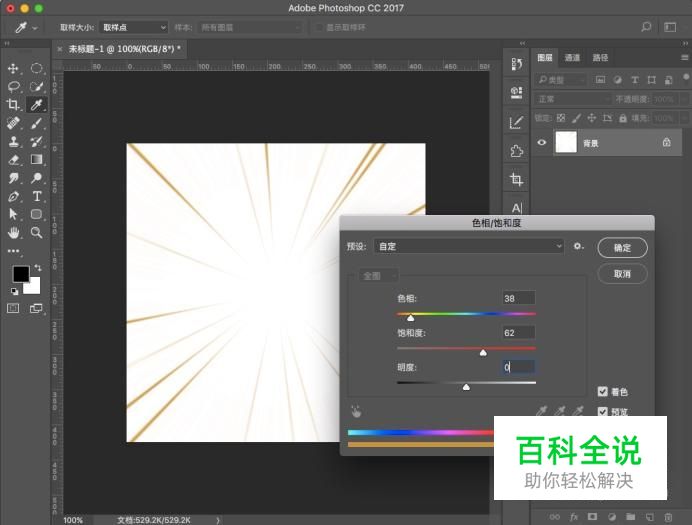Select the Brush tool

point(37,123)
